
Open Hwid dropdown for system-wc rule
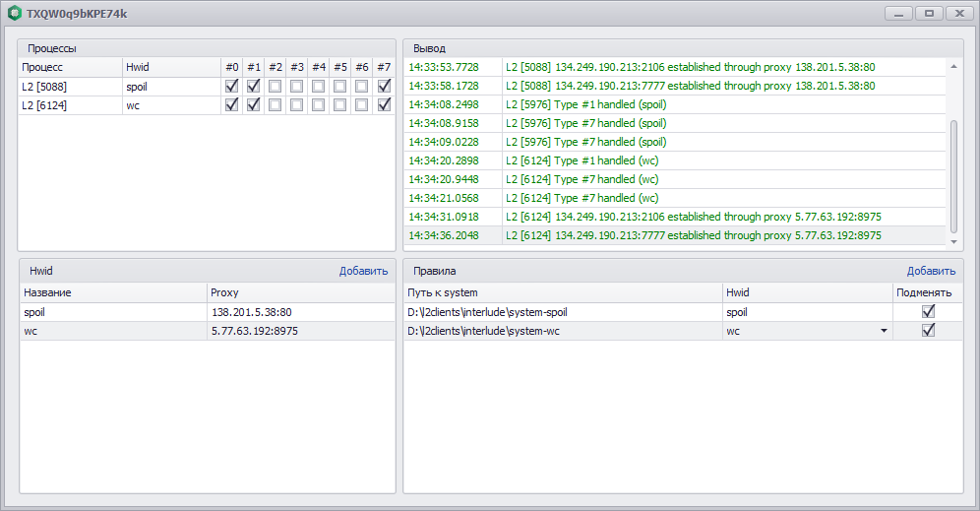coord(883,331)
